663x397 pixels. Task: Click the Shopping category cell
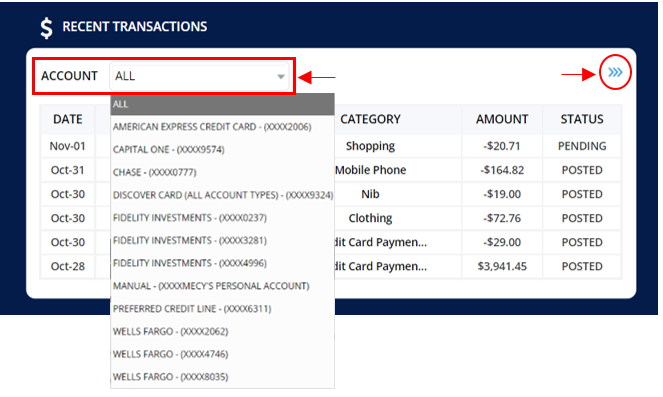pos(370,146)
